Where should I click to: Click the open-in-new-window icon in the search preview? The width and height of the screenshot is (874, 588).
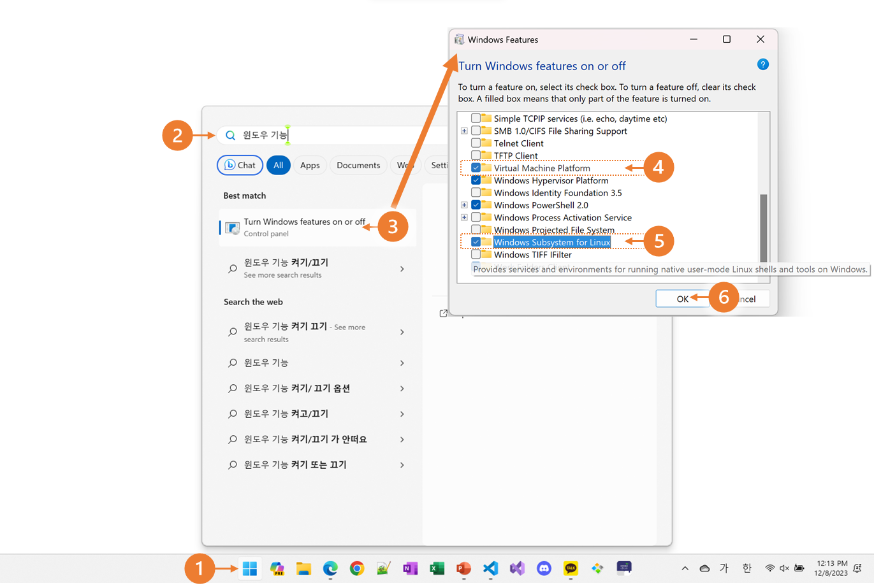443,313
